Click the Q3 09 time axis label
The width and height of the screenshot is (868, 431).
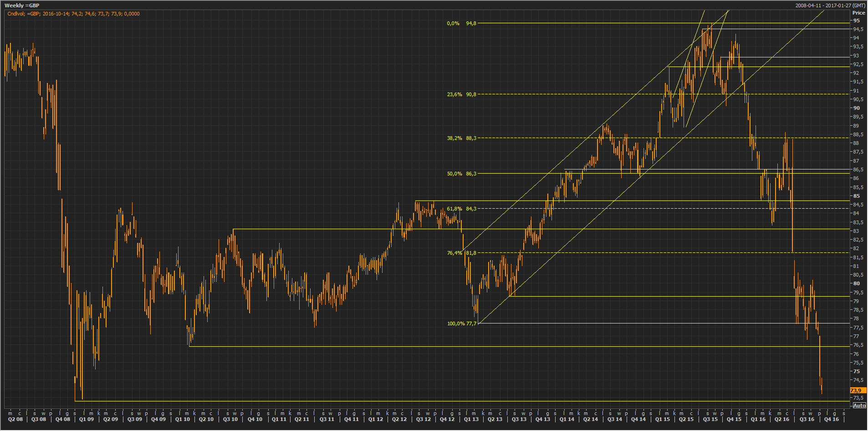point(134,419)
